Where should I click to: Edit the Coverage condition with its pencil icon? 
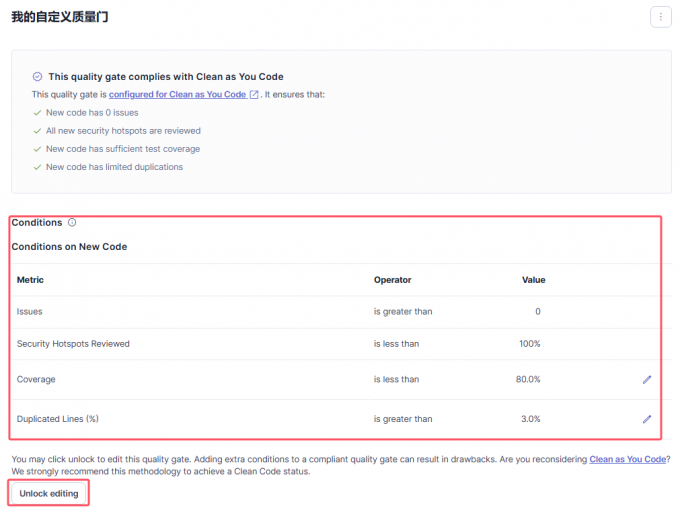click(x=647, y=380)
